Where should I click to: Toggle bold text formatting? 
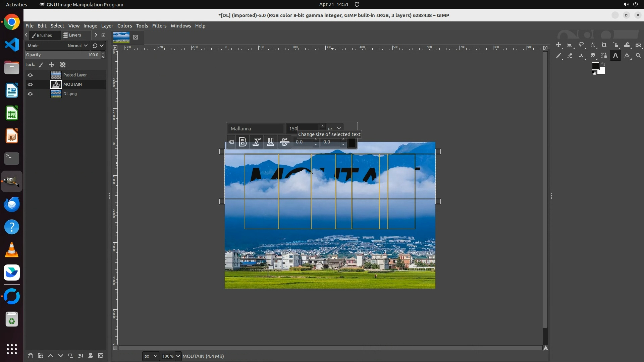[243, 142]
